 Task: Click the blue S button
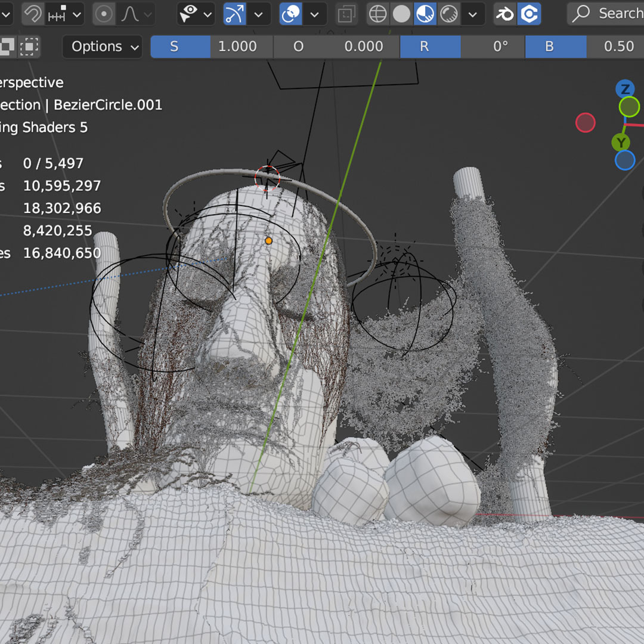click(x=174, y=47)
